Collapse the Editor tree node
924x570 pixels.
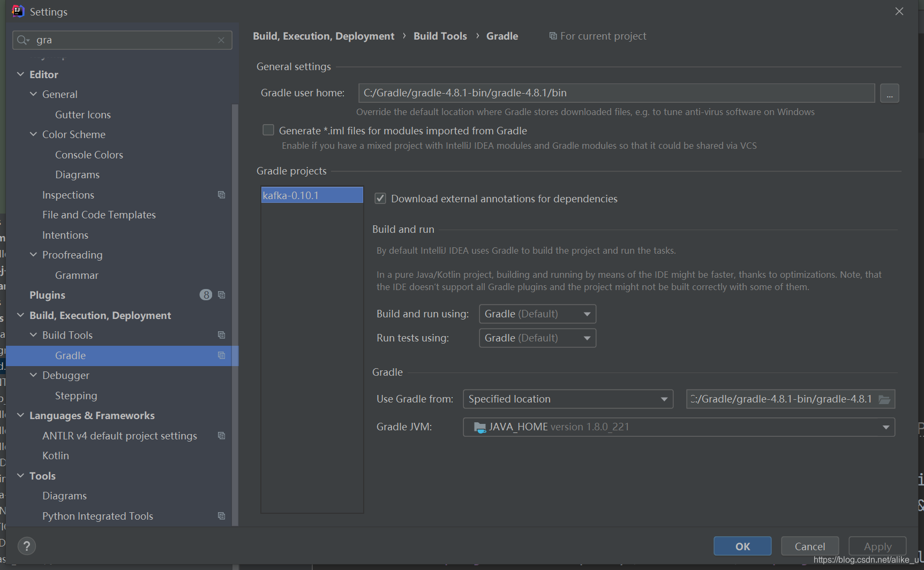click(x=20, y=74)
